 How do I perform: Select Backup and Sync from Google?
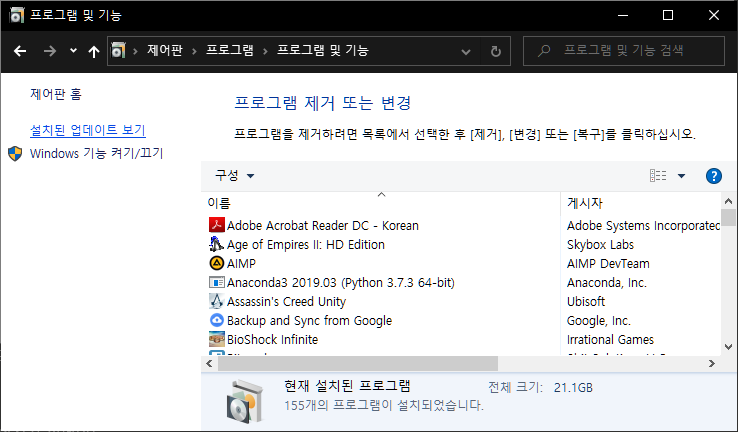pos(310,320)
